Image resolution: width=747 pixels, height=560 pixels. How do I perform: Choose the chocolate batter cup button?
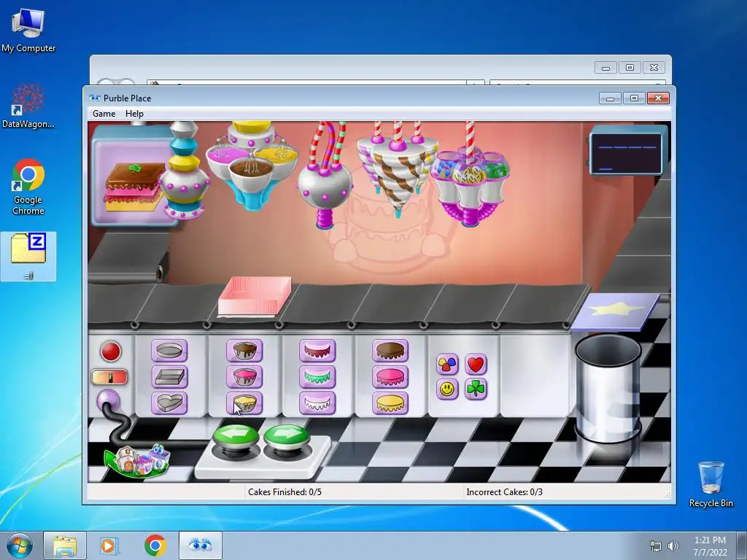pyautogui.click(x=244, y=351)
